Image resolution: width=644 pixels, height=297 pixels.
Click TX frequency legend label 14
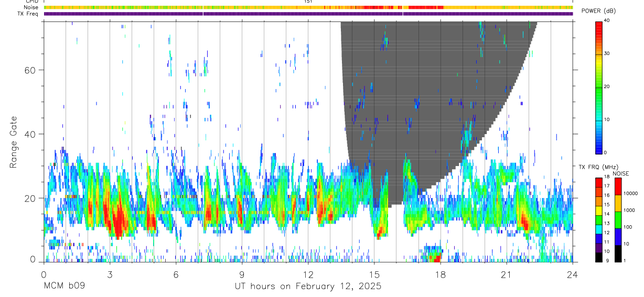607,215
